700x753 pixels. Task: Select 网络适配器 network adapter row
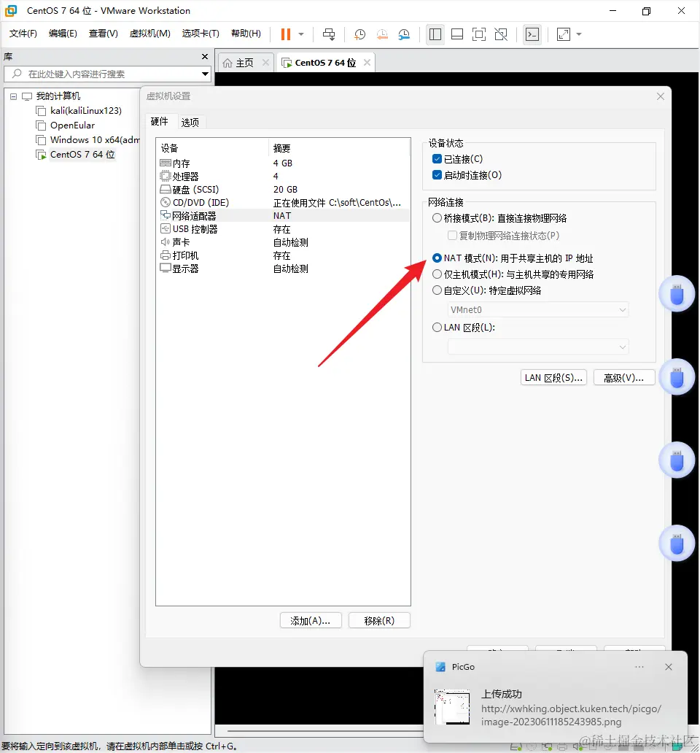tap(283, 216)
